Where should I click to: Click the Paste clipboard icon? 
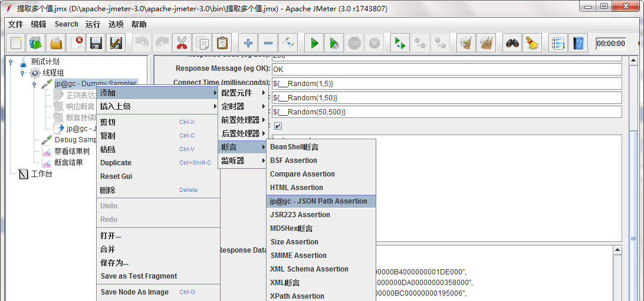point(222,42)
